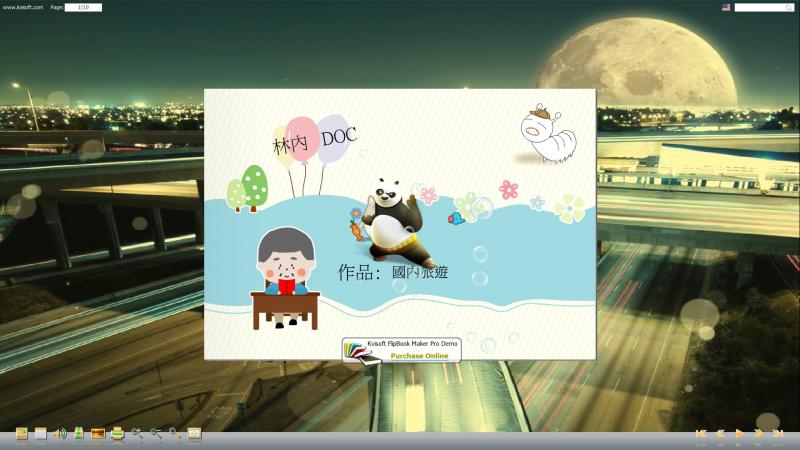800x450 pixels.
Task: Click the blank white page icon
Action: 41,434
